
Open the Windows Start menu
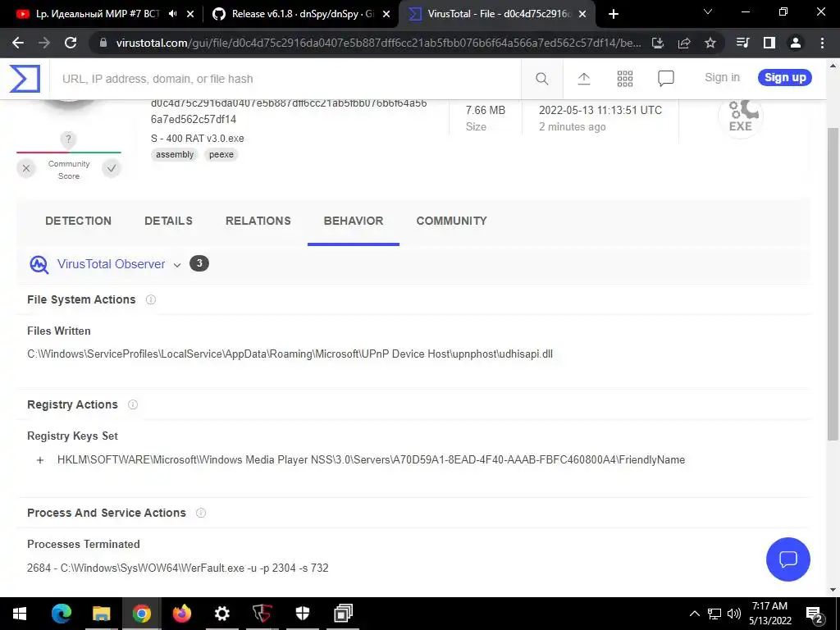coord(20,614)
